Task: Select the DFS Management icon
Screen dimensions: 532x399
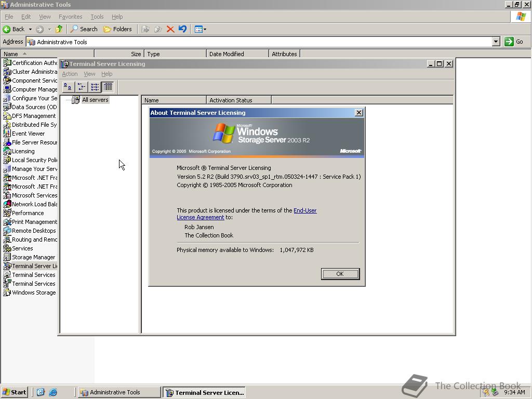Action: (x=7, y=116)
